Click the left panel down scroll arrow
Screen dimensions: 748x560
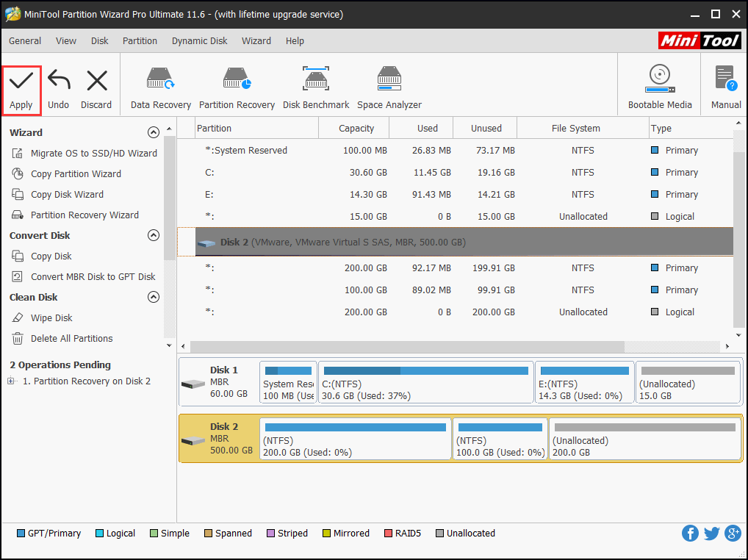tap(169, 345)
